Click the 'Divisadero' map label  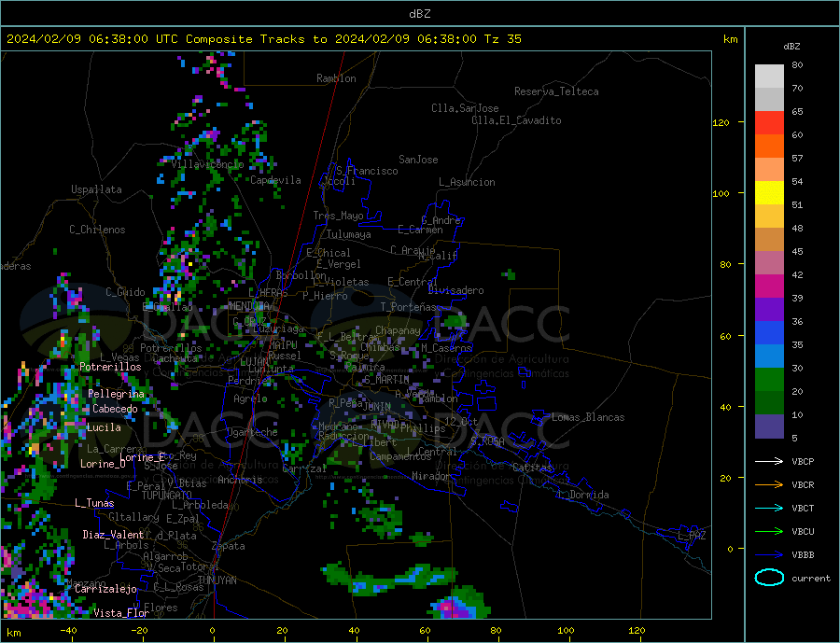click(455, 290)
